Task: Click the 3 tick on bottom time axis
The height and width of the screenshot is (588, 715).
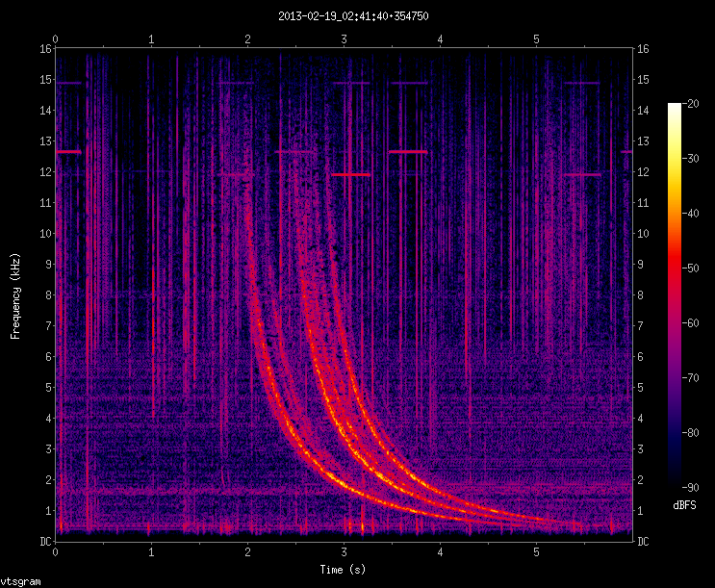Action: pos(345,553)
